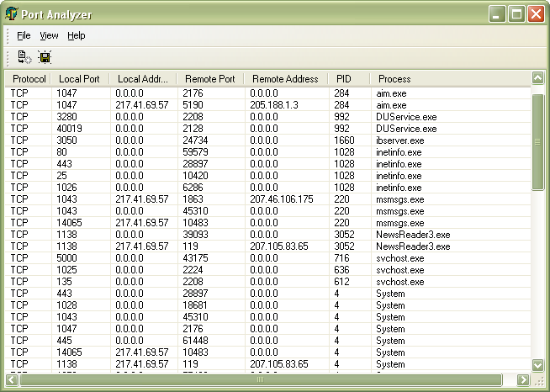Click remote port 6286
The height and width of the screenshot is (392, 550).
coord(193,188)
